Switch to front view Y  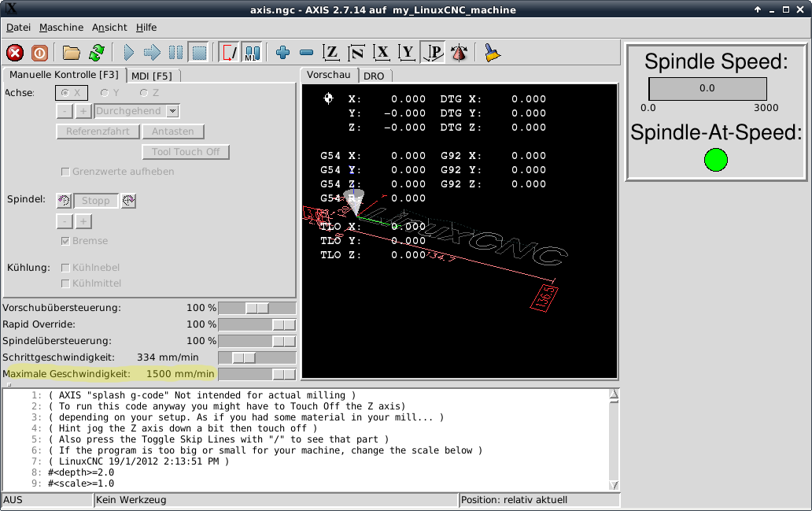tap(407, 53)
